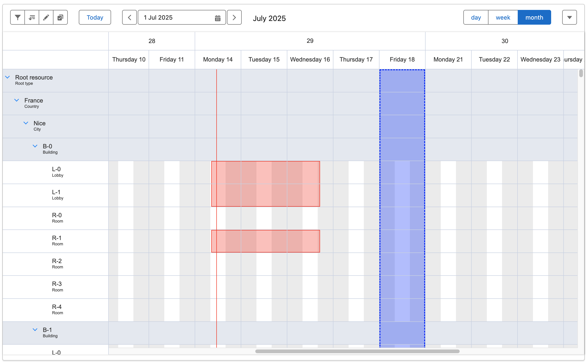Open the filter tool icon
The height and width of the screenshot is (364, 588).
click(x=17, y=17)
